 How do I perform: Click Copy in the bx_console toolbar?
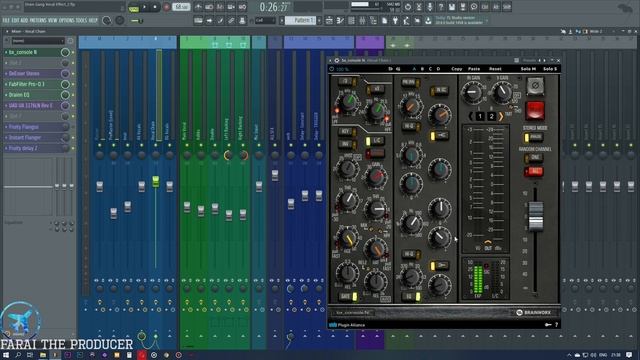(457, 69)
